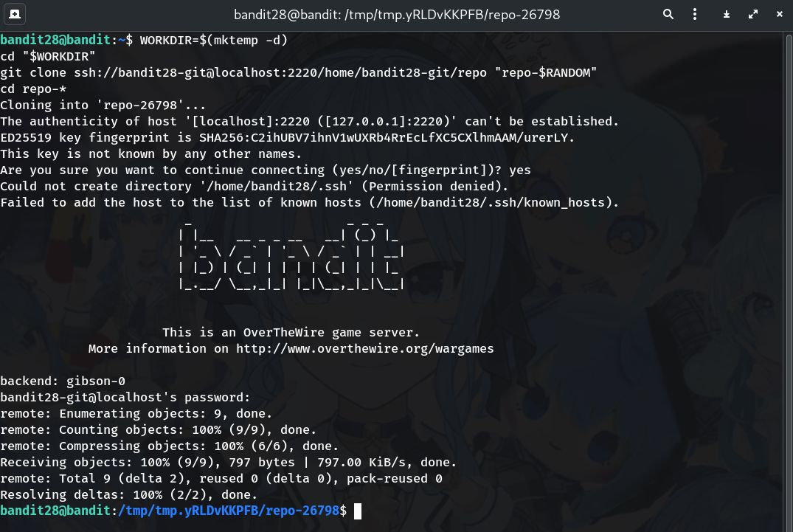Click the typed "yes" answer
Screen dimensions: 793x532
(520, 170)
